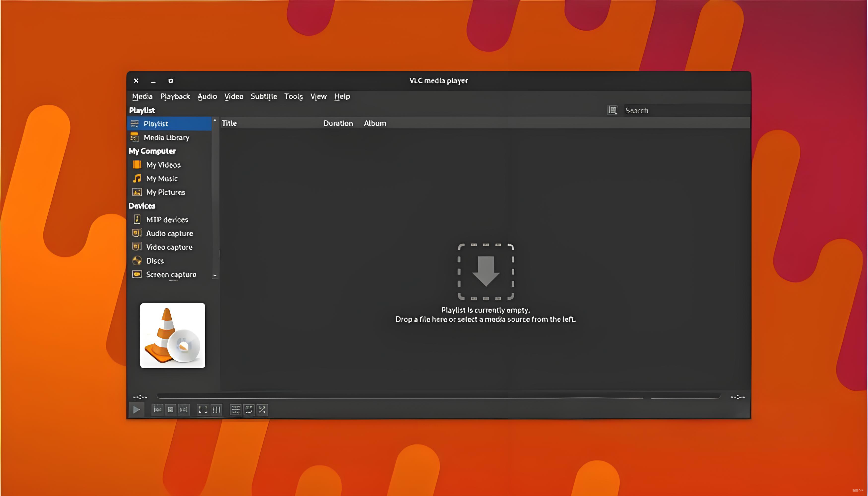Click Screen capture in Devices

pos(171,274)
